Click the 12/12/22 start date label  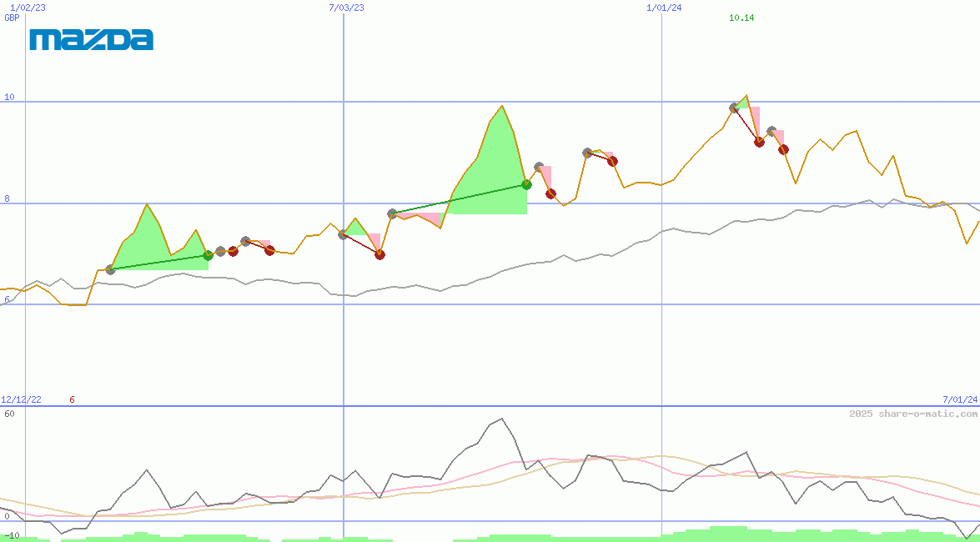21,400
